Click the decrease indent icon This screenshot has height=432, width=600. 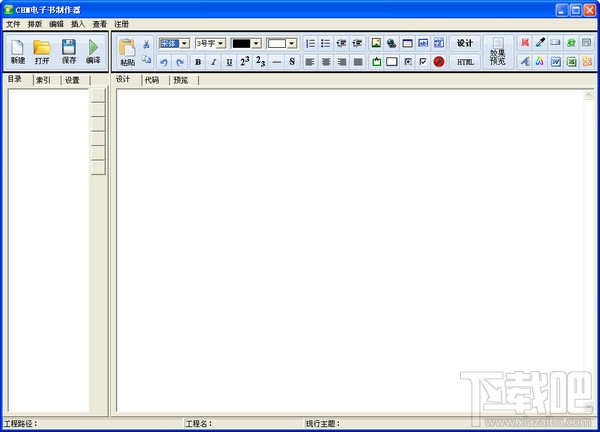pos(341,44)
